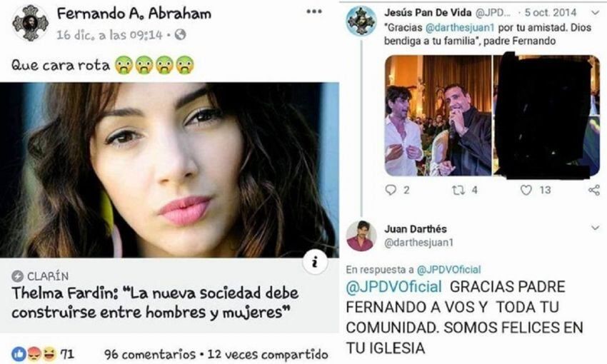Screen dimensions: 607x364
Task: Open the Thelma Fardin article headline
Action: [x=155, y=303]
